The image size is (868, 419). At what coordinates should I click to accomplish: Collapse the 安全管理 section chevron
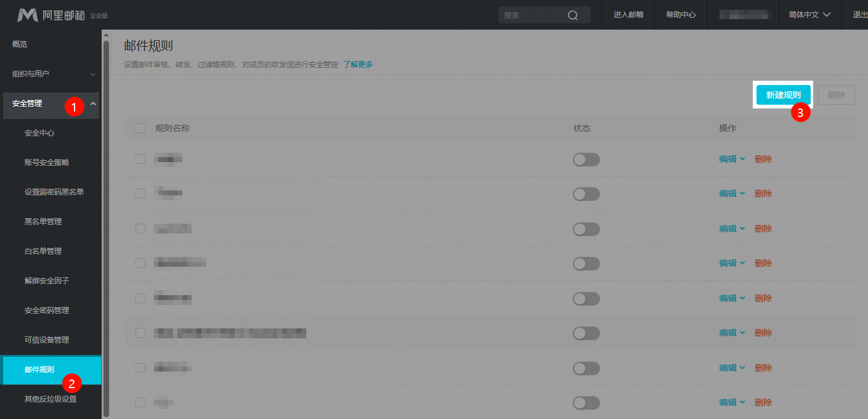(x=93, y=104)
